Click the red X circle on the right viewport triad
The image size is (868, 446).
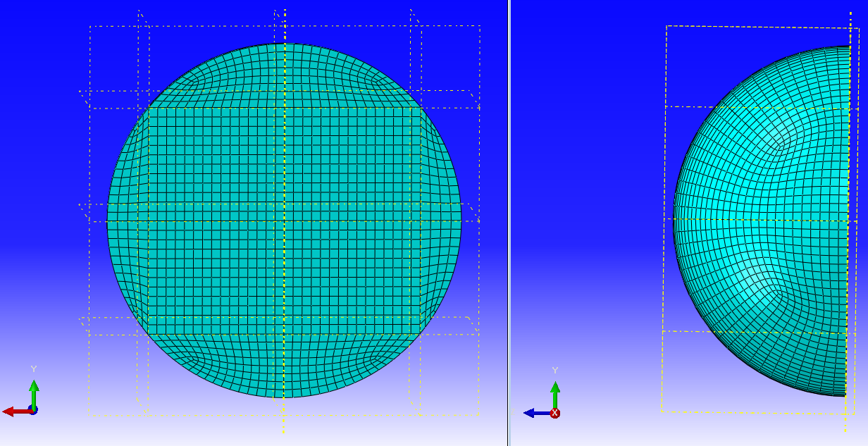click(x=554, y=414)
